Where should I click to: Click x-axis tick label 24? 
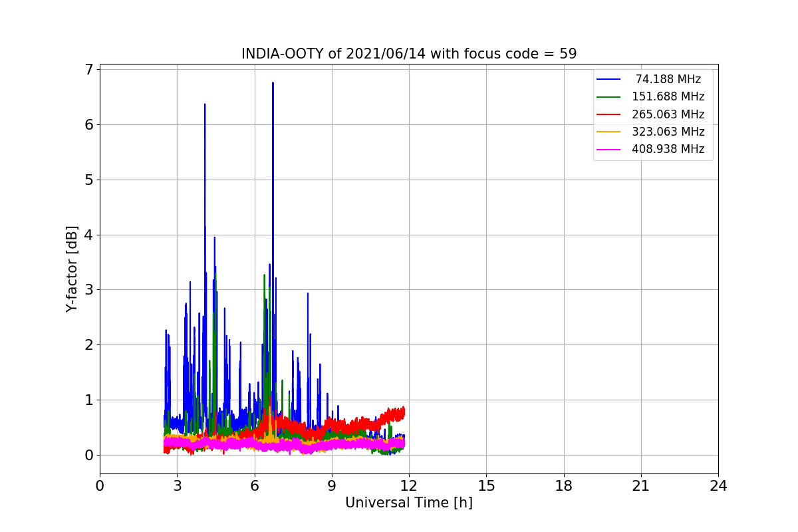click(718, 485)
